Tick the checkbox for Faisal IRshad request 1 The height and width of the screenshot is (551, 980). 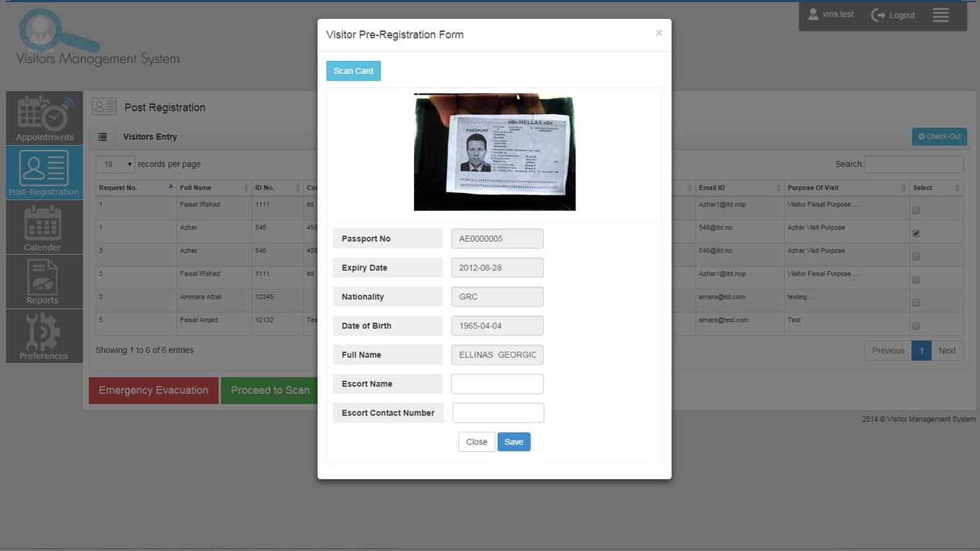[915, 210]
